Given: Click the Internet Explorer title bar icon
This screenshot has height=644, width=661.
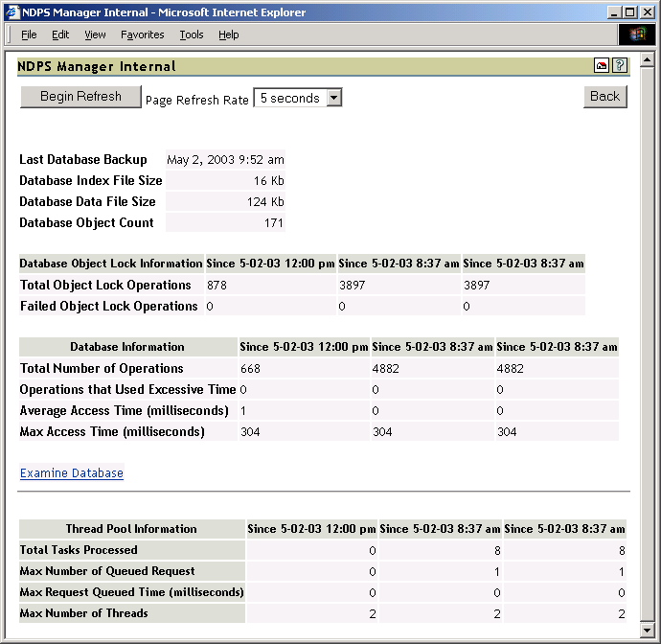Looking at the screenshot, I should pyautogui.click(x=12, y=12).
